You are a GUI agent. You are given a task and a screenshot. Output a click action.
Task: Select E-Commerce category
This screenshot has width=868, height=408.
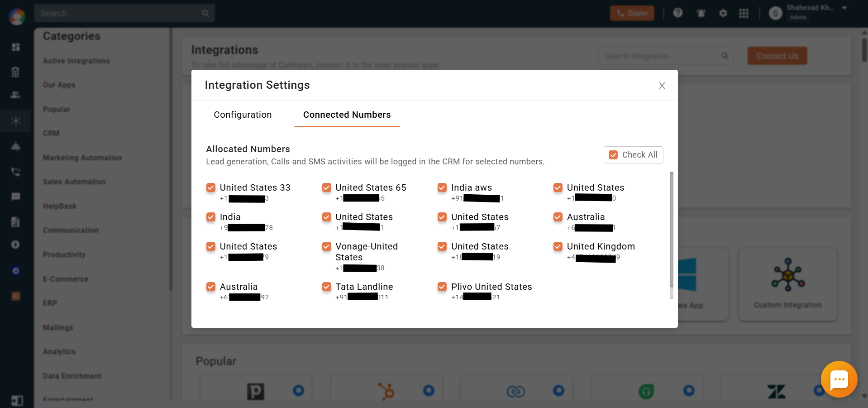[66, 279]
